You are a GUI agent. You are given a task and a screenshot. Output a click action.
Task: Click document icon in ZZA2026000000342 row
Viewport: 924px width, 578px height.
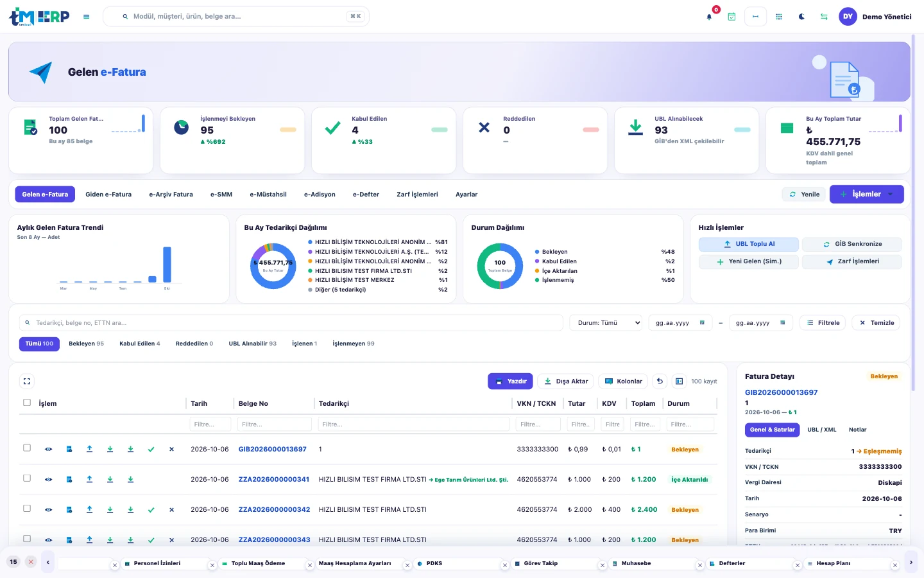tap(69, 509)
